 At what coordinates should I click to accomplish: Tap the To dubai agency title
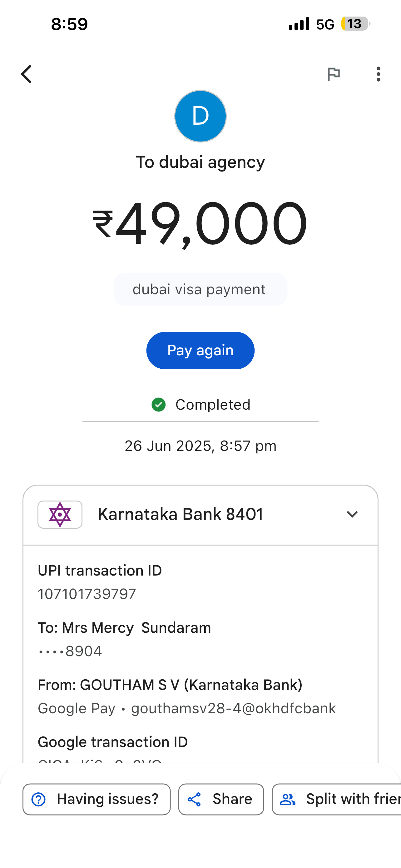(x=200, y=162)
